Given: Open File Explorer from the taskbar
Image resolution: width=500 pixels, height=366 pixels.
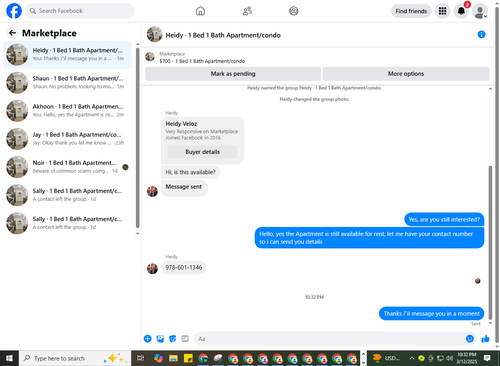Looking at the screenshot, I should (x=173, y=358).
